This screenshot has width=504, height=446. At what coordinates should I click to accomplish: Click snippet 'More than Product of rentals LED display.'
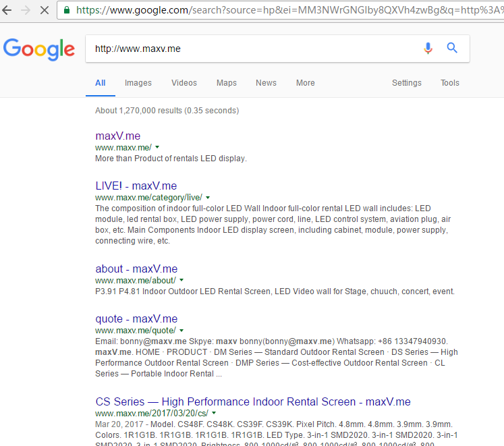click(x=171, y=159)
